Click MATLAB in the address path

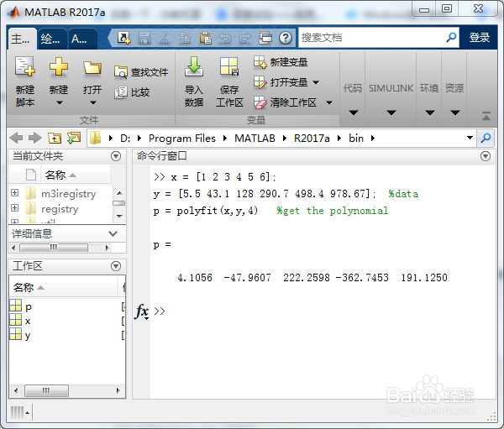point(255,139)
